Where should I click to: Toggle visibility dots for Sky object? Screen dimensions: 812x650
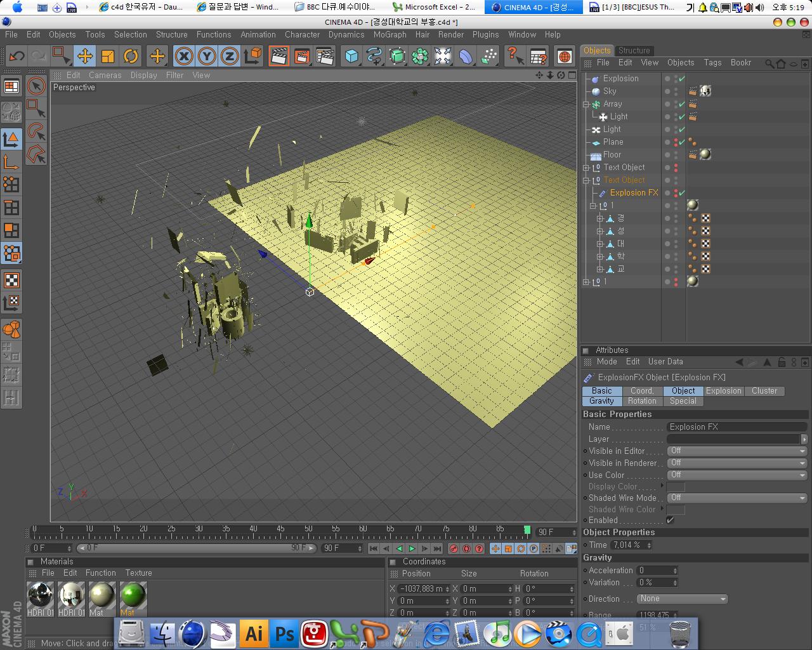676,91
